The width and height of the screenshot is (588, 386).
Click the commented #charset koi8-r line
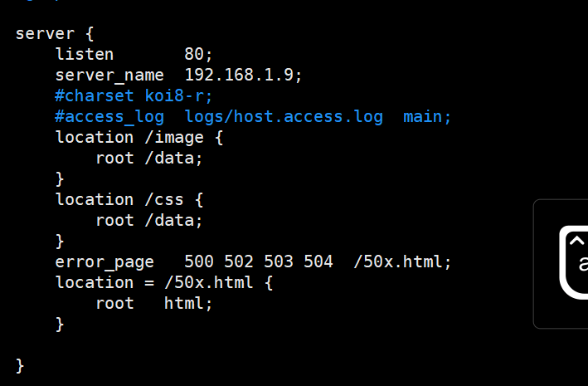(x=134, y=96)
